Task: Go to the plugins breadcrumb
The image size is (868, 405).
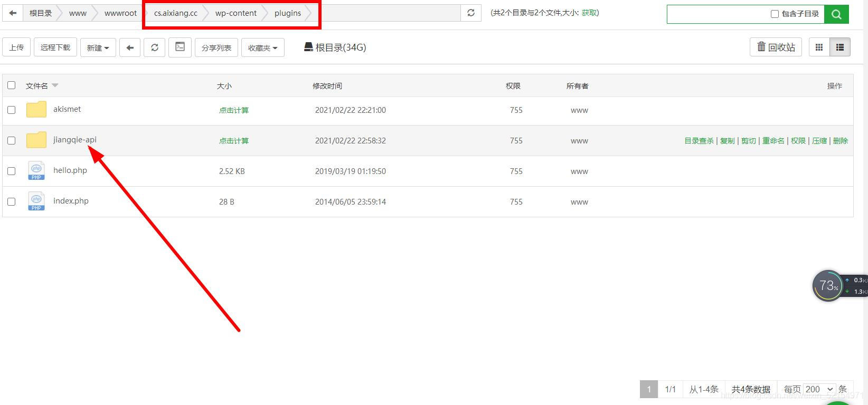Action: 288,13
